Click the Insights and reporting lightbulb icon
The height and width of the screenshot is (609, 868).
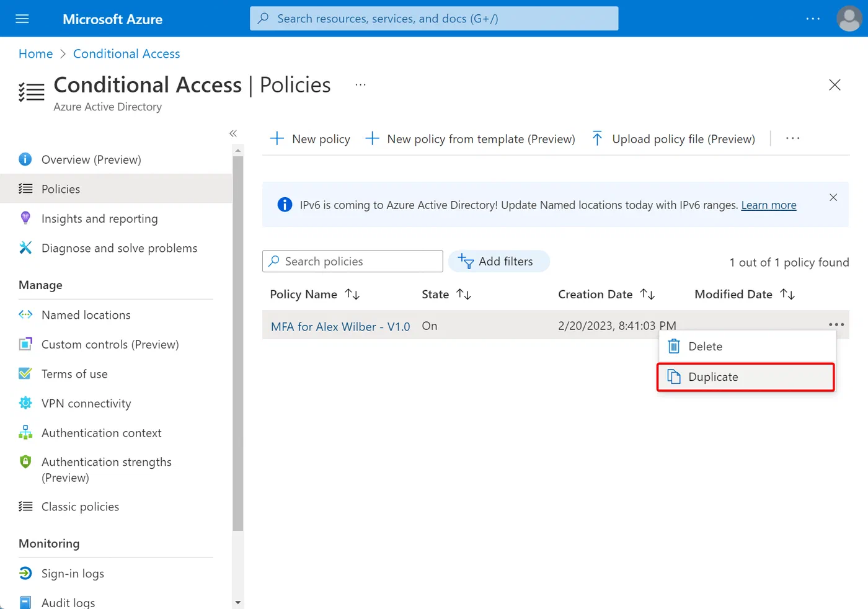(x=25, y=218)
